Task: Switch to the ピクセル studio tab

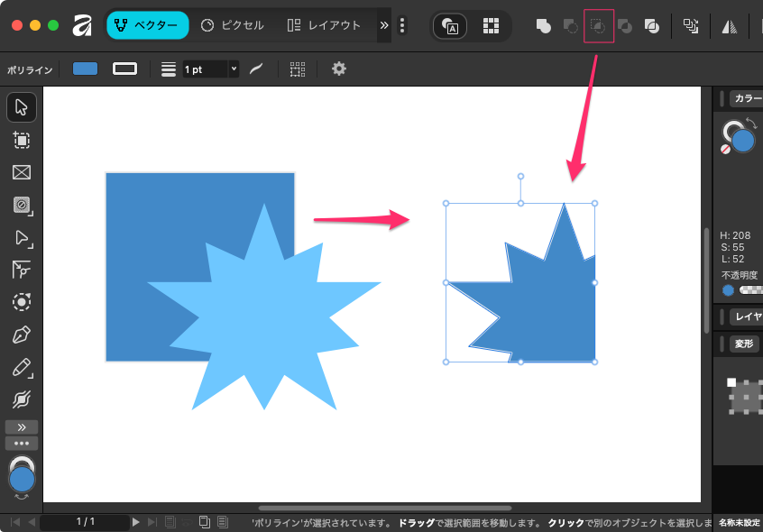Action: [x=233, y=25]
